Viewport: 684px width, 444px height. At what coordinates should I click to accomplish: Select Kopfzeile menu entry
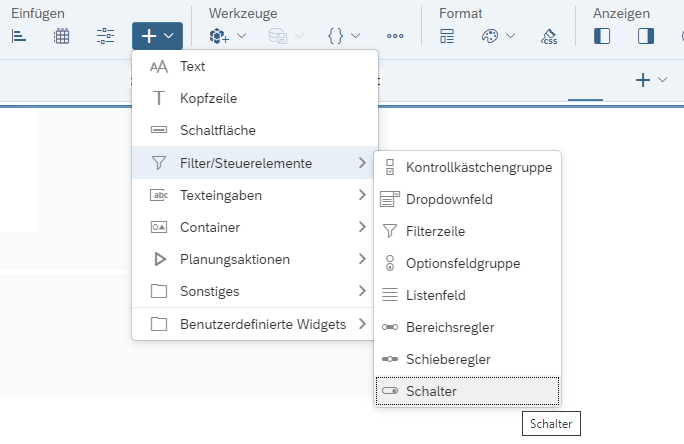(255, 98)
